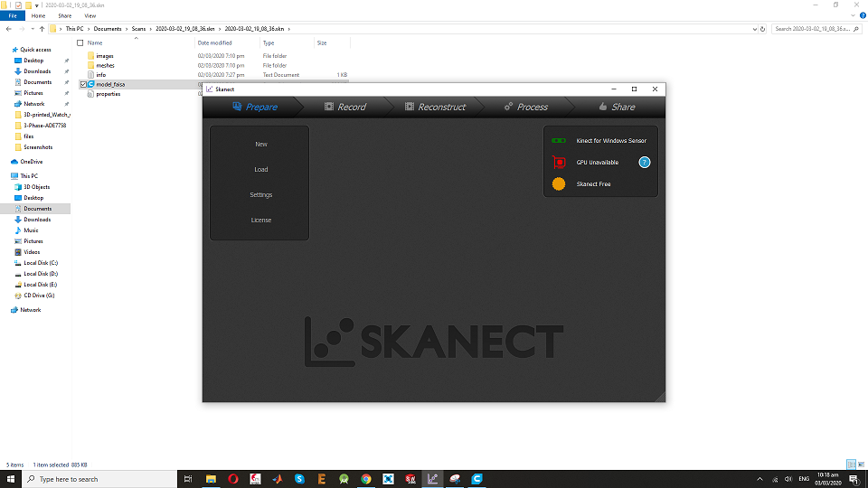Image resolution: width=868 pixels, height=488 pixels.
Task: Open the View ribbon tab in Explorer
Action: click(90, 16)
